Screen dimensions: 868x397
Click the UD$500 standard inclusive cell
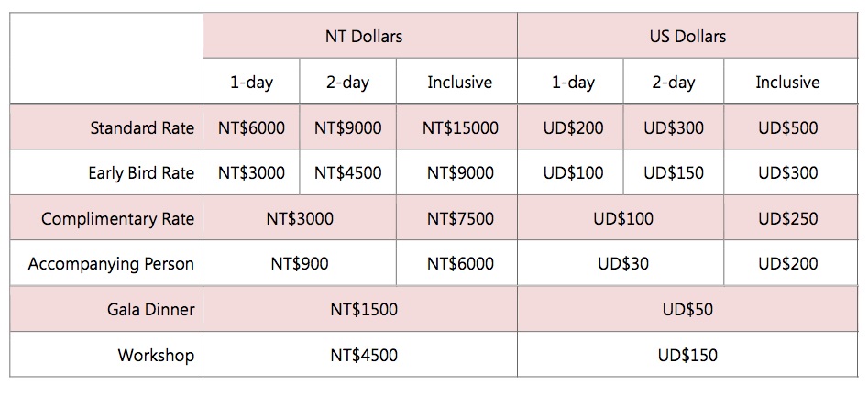pyautogui.click(x=791, y=127)
